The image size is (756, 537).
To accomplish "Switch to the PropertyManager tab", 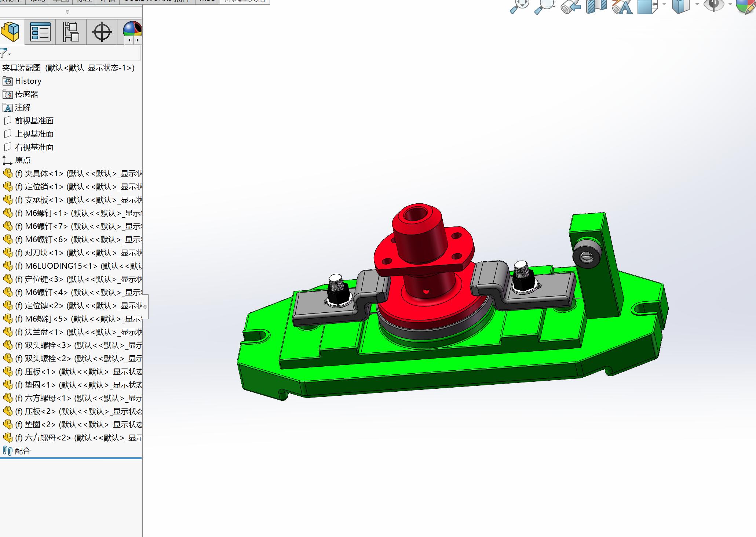I will tap(40, 32).
